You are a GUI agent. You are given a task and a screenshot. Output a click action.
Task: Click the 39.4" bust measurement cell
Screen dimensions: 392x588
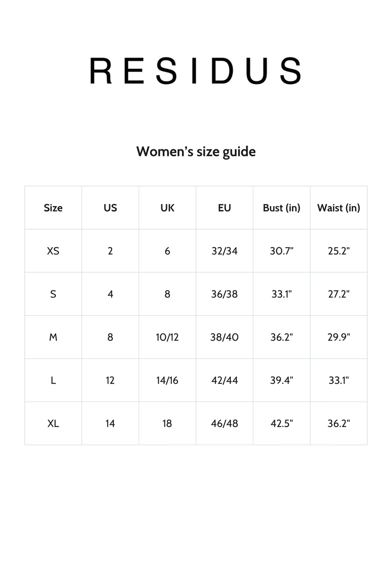(282, 380)
